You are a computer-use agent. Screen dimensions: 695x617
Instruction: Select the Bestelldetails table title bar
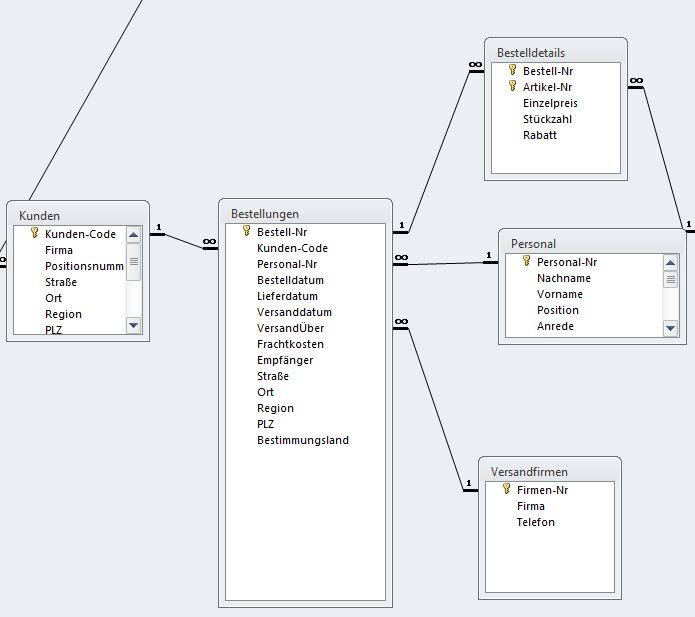[556, 52]
